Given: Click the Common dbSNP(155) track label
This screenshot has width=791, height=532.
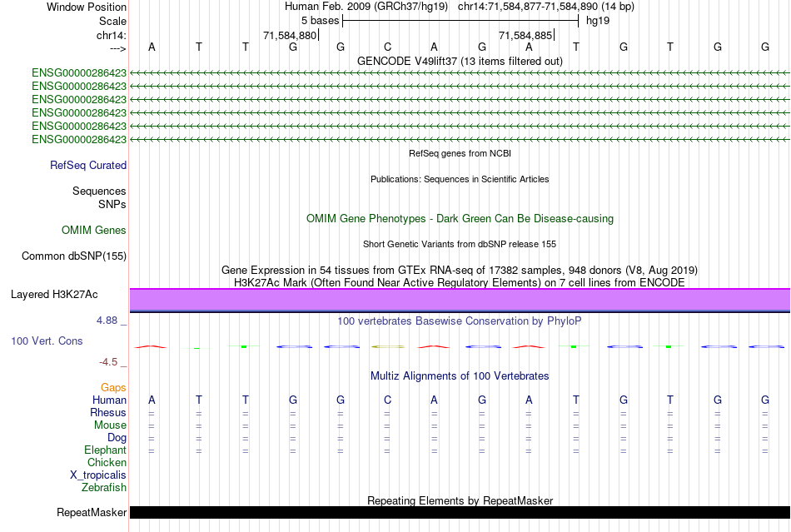Looking at the screenshot, I should tap(73, 256).
